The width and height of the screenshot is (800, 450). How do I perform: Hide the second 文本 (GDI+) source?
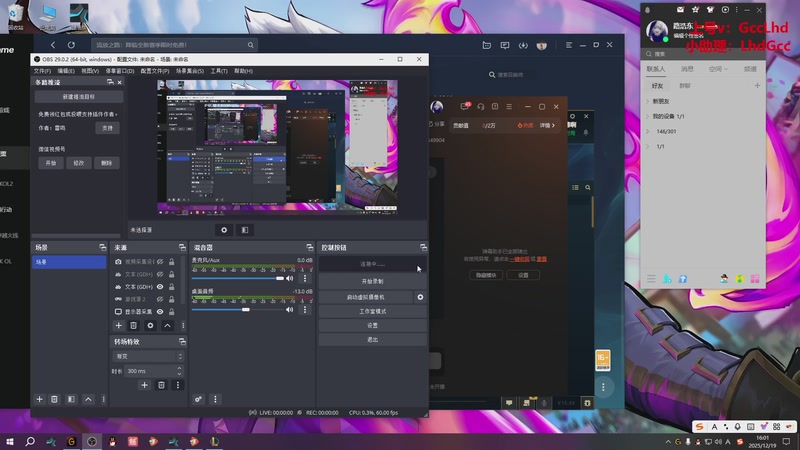coord(160,287)
